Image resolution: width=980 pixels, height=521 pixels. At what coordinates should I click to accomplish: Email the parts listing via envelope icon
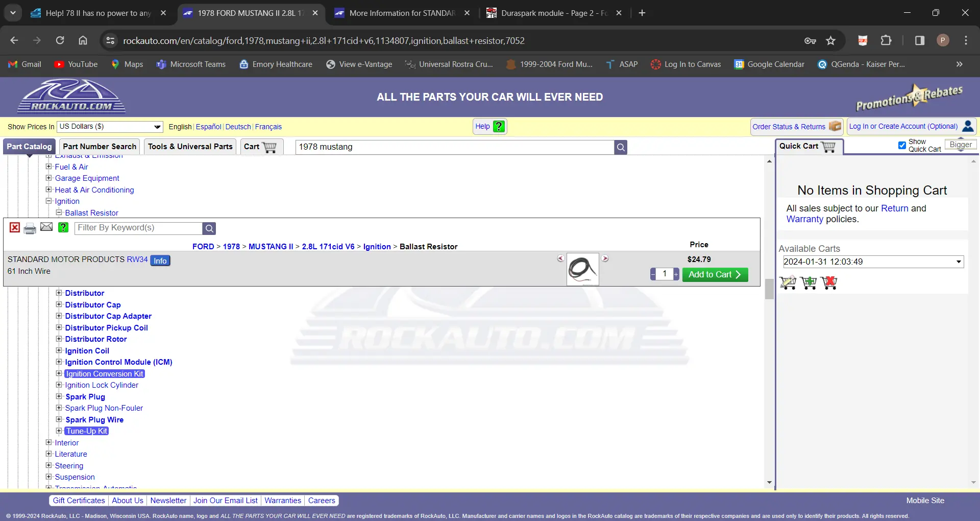[46, 227]
